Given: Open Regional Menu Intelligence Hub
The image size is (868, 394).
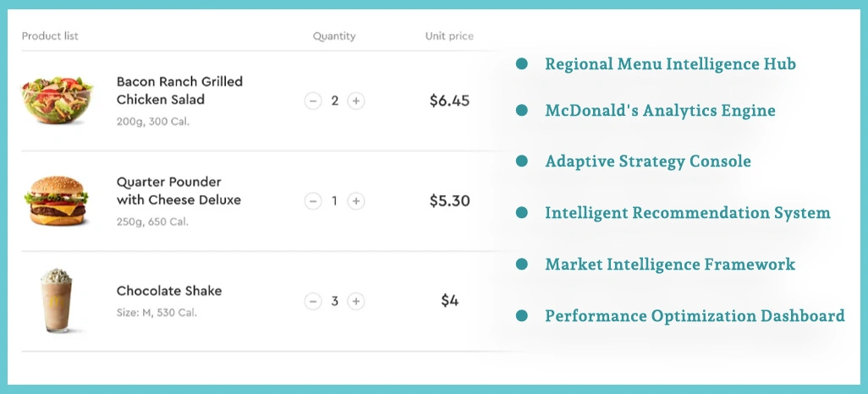Looking at the screenshot, I should tap(670, 63).
